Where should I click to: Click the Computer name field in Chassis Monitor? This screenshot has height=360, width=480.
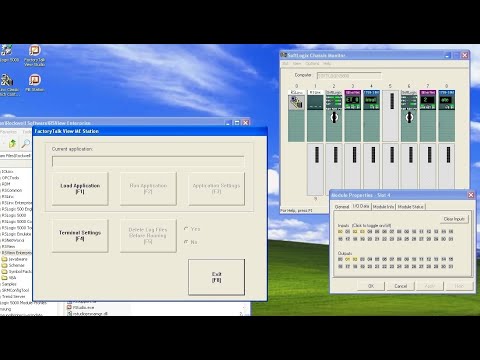pos(349,76)
